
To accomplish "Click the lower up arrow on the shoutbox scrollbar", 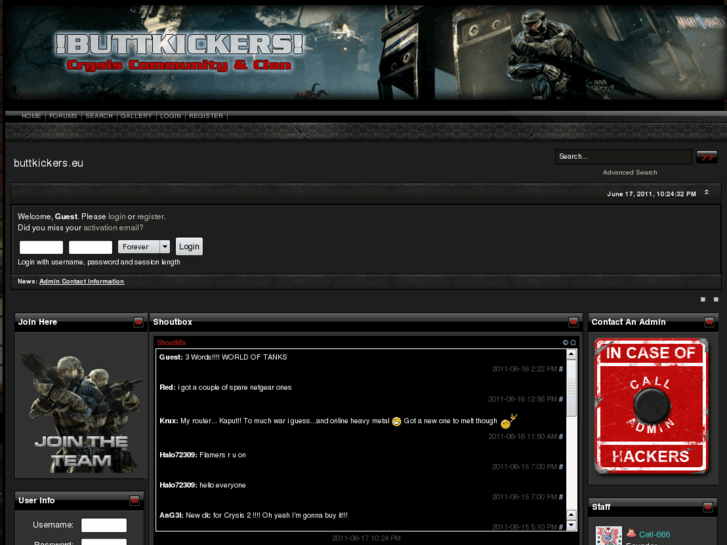I will (572, 515).
